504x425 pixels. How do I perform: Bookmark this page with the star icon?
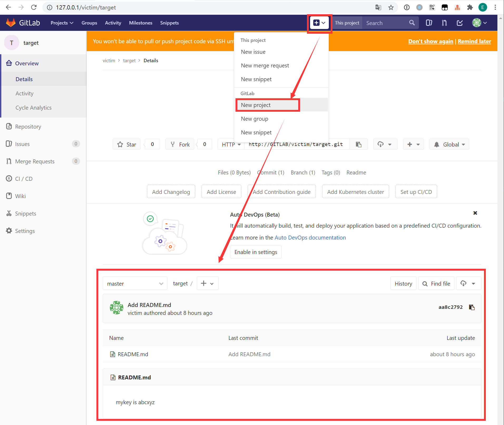391,7
